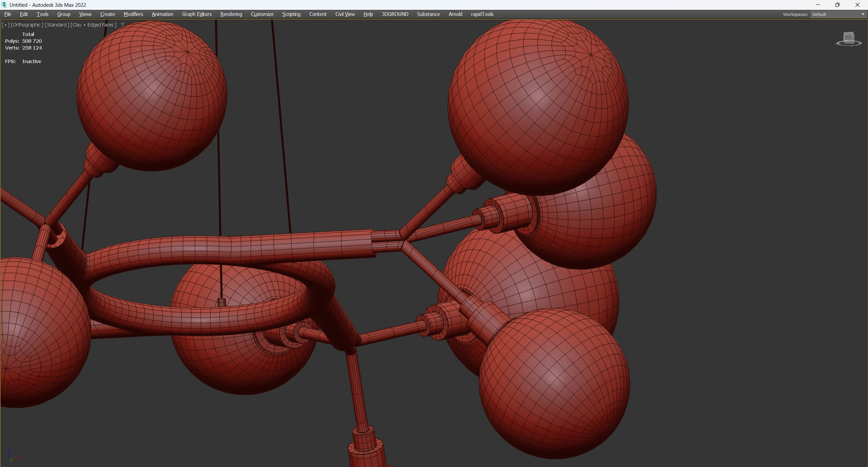Open the Modifiers menu
This screenshot has height=467, width=868.
133,14
